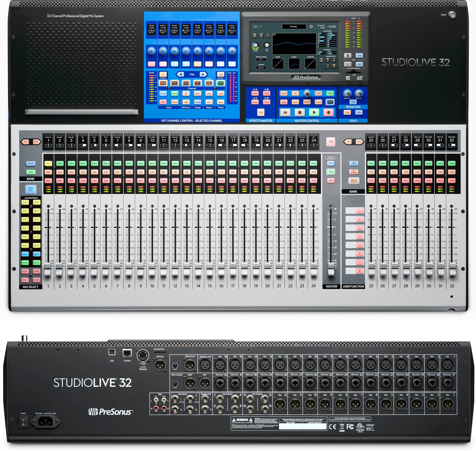Toggle subgroup A assignment on touchscreen
476x451 pixels.
tap(327, 61)
